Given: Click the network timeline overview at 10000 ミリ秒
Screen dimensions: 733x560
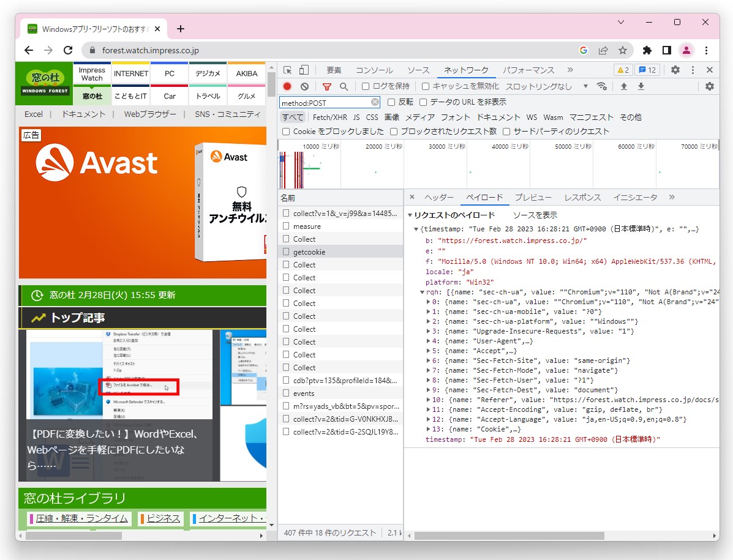Looking at the screenshot, I should [x=321, y=147].
